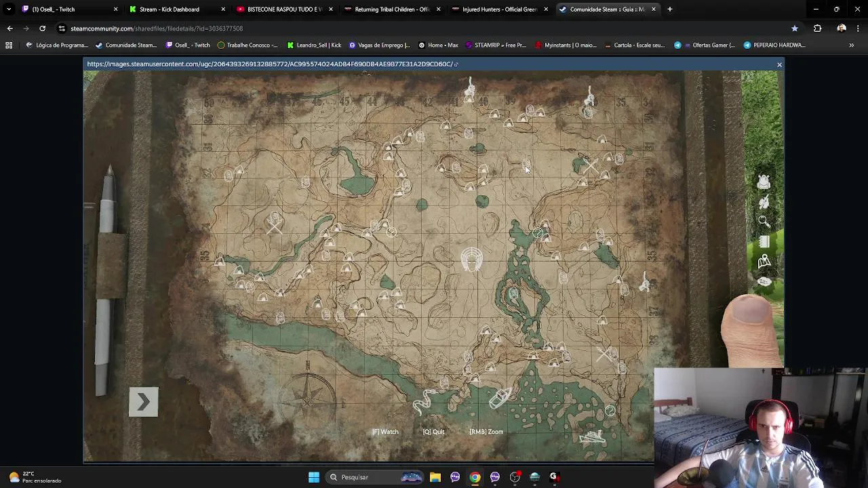The image size is (868, 488).
Task: Click the [RMB] Zoom prompt
Action: click(x=486, y=432)
